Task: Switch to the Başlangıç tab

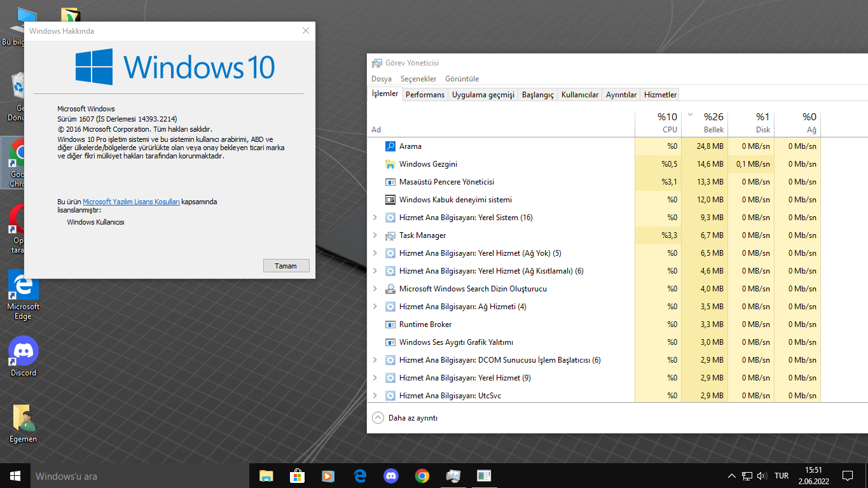Action: 537,95
